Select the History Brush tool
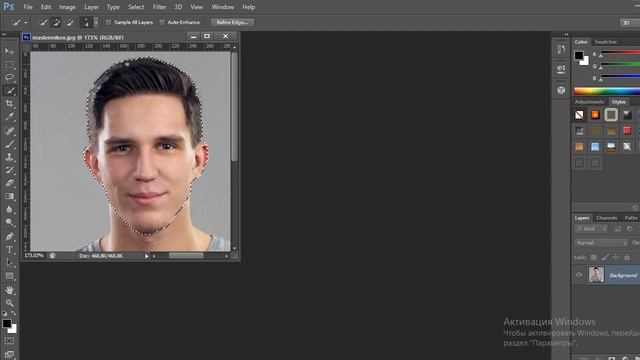This screenshot has height=360, width=640. point(9,170)
